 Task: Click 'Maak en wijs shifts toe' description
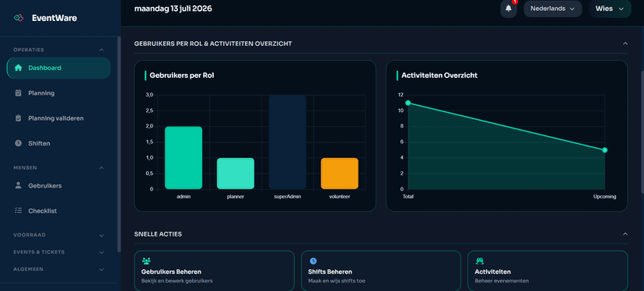tap(336, 281)
